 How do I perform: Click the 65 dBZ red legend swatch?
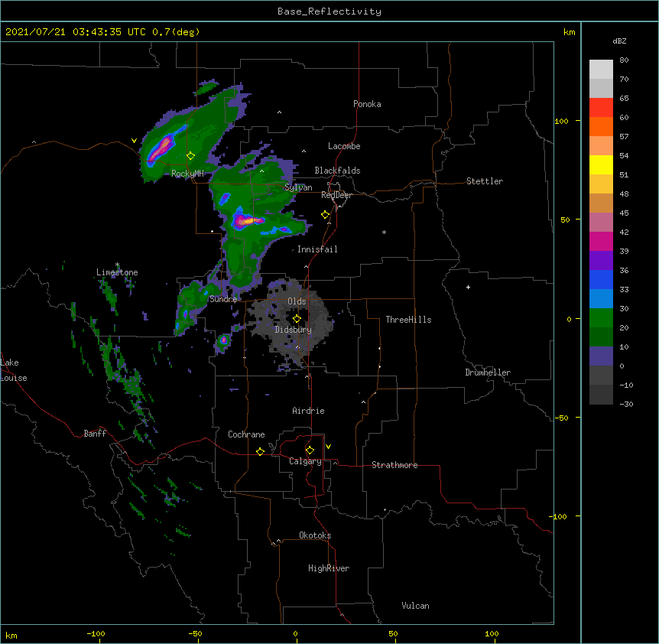(x=601, y=108)
